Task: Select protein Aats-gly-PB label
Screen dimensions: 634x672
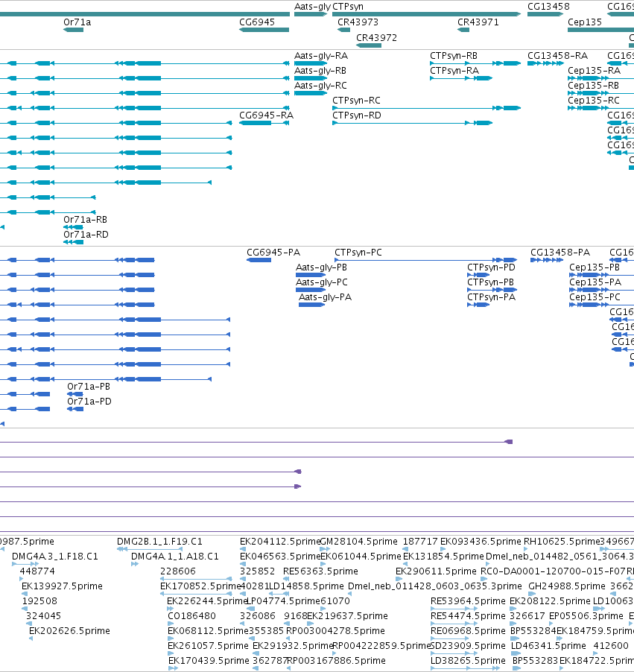Action: (322, 267)
